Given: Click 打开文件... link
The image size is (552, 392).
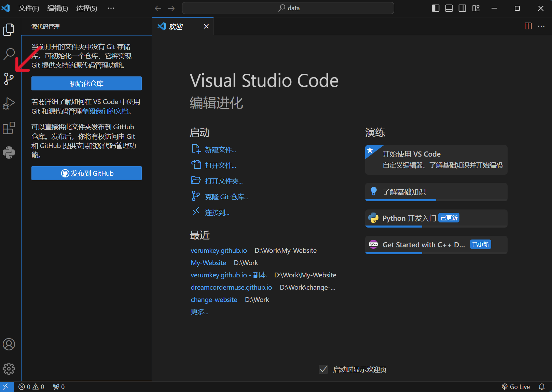Looking at the screenshot, I should coord(220,165).
